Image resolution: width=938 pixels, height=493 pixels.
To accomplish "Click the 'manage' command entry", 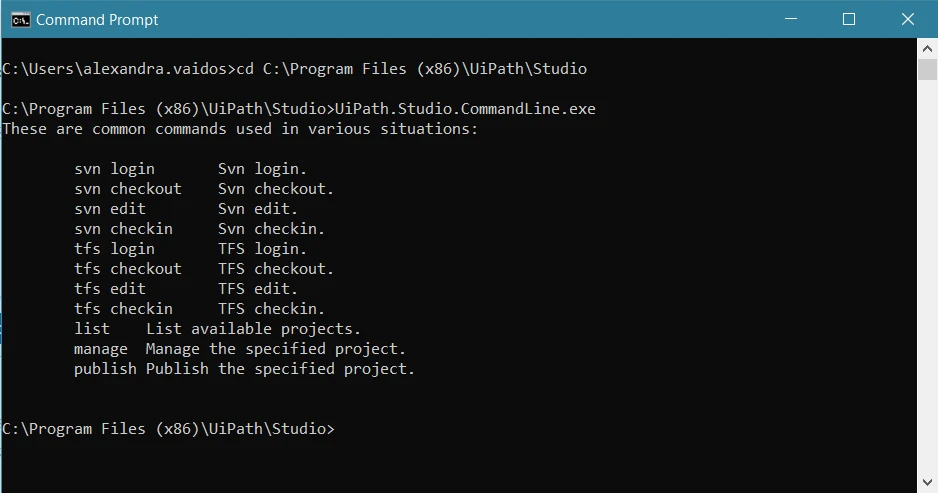I will click(100, 349).
